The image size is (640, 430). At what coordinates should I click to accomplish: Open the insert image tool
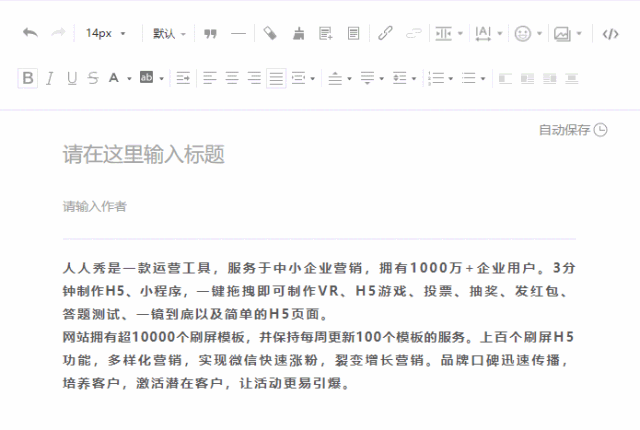click(x=562, y=33)
